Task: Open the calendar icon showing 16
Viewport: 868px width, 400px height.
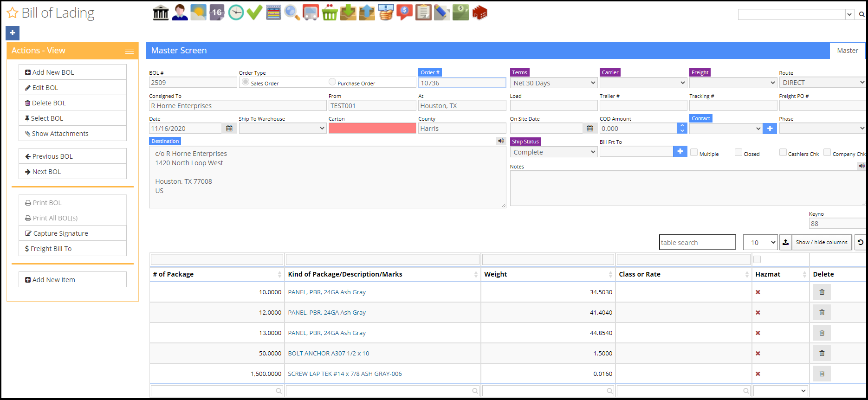Action: (x=217, y=13)
